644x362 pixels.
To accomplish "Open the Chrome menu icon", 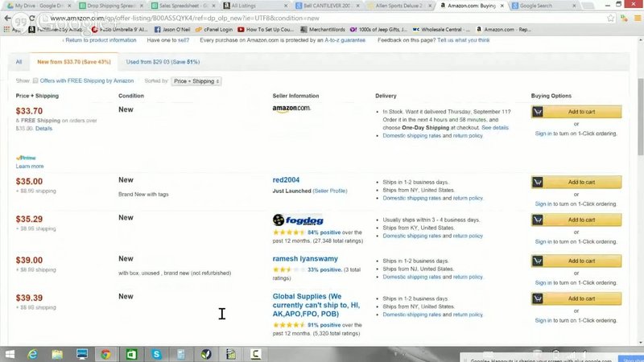I will (637, 18).
